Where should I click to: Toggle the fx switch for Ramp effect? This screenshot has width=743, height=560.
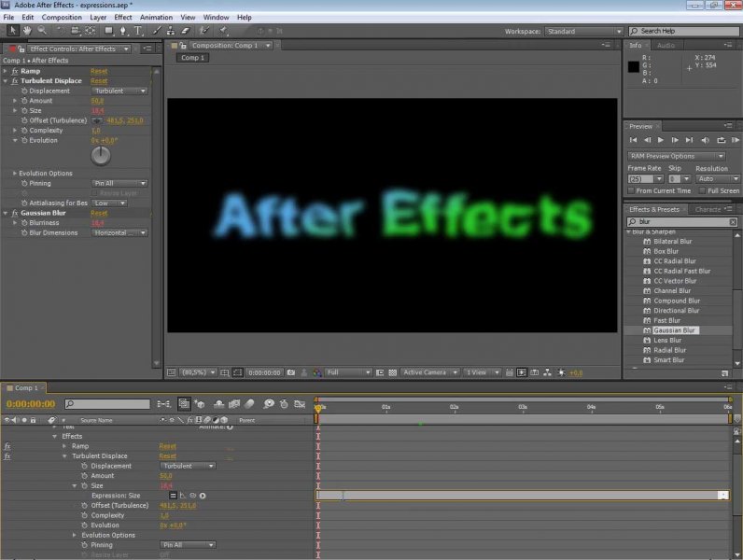7,446
